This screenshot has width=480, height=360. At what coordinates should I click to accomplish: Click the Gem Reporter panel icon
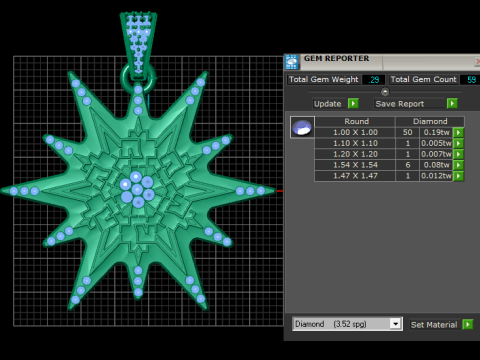[x=292, y=62]
